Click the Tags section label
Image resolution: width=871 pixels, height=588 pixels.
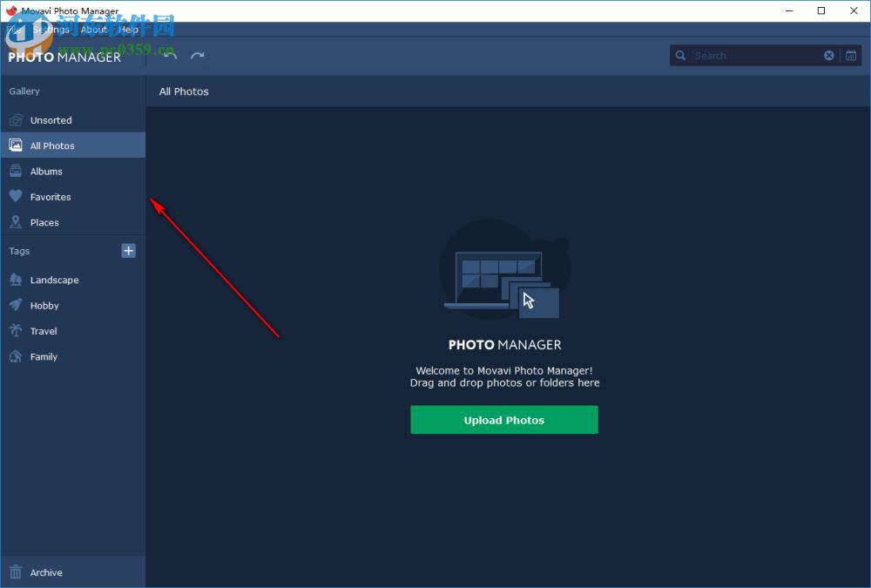(x=19, y=251)
